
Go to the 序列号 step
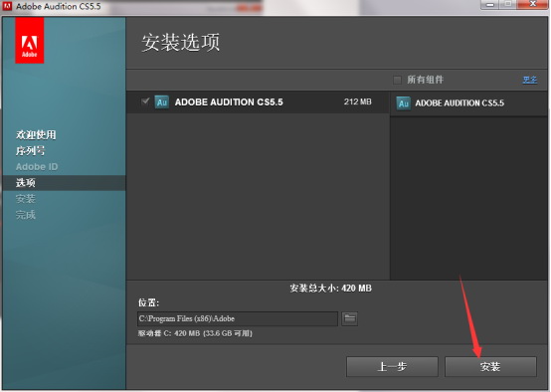[x=30, y=151]
